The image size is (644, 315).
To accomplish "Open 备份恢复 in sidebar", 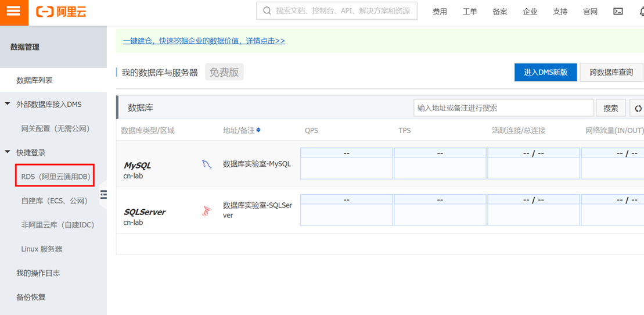I will (31, 297).
